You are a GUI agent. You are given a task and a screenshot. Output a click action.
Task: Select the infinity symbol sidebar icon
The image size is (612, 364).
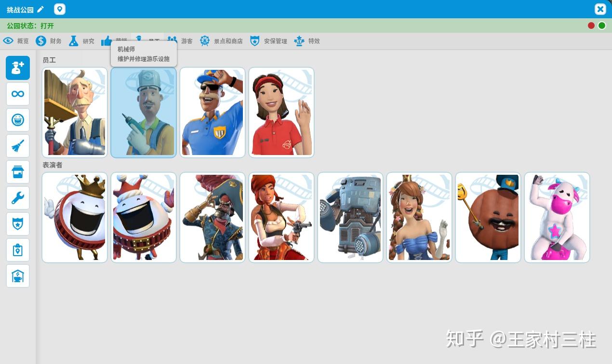(x=18, y=94)
